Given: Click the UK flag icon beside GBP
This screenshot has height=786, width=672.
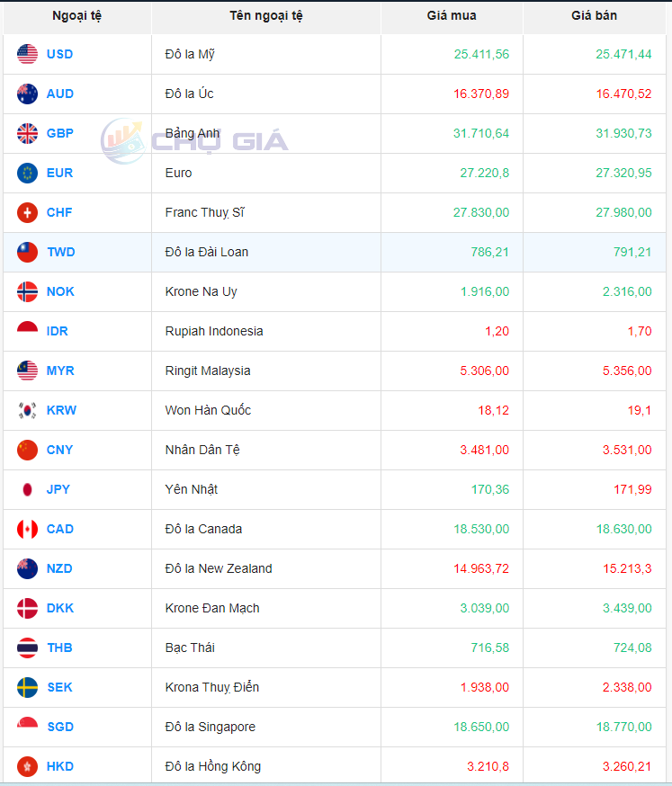Looking at the screenshot, I should 27,133.
